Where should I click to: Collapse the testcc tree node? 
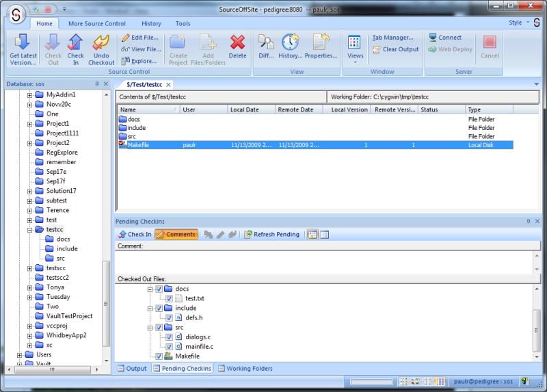click(x=30, y=230)
